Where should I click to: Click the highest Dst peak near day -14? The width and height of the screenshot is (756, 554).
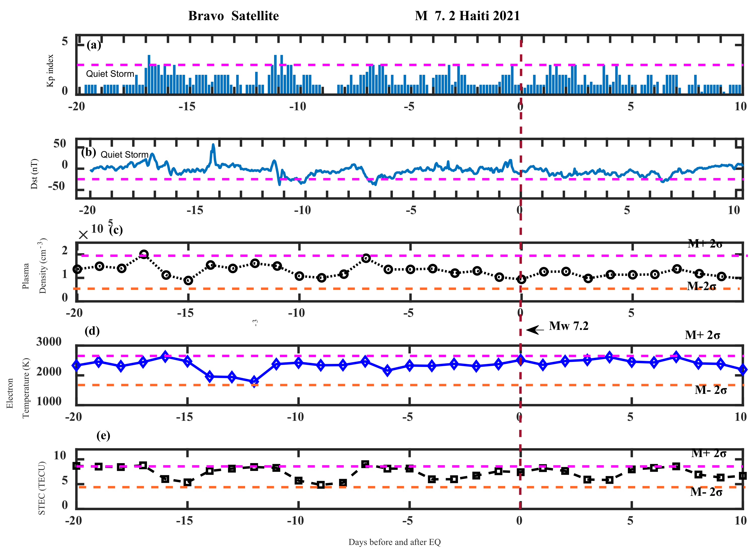click(213, 146)
